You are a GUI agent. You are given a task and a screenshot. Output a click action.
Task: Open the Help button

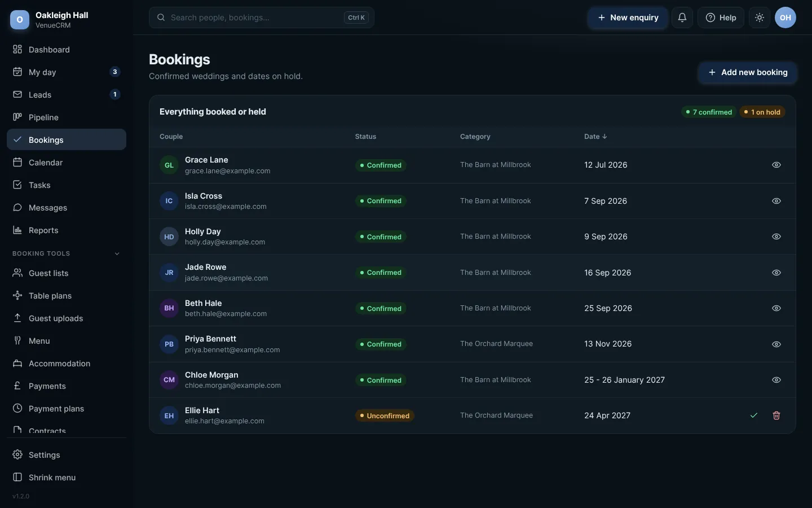721,17
